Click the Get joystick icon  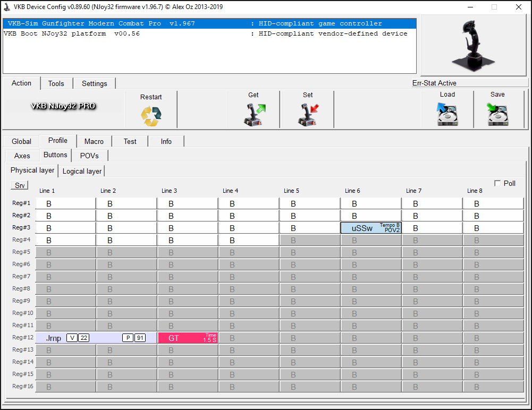[x=255, y=115]
